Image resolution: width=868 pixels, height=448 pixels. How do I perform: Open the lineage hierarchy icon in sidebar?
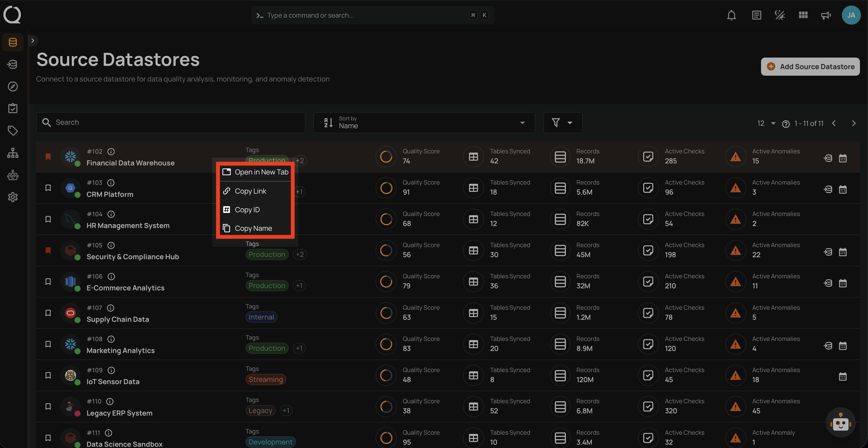(x=13, y=153)
